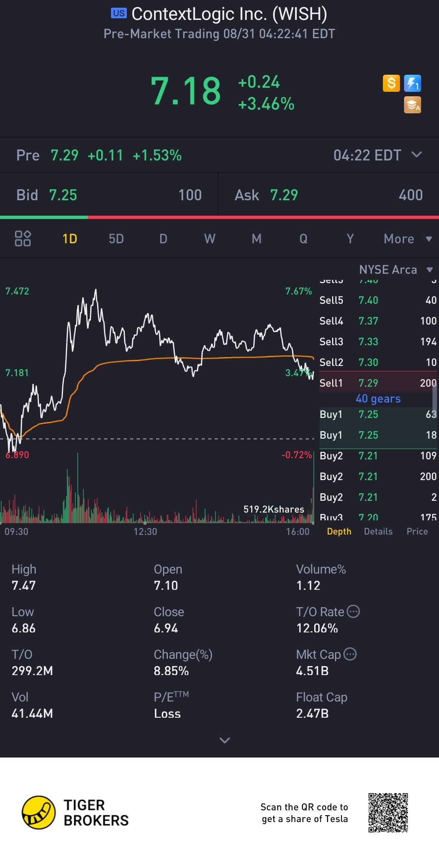Image resolution: width=439 pixels, height=868 pixels.
Task: Open the More chart periods dropdown
Action: pos(407,239)
